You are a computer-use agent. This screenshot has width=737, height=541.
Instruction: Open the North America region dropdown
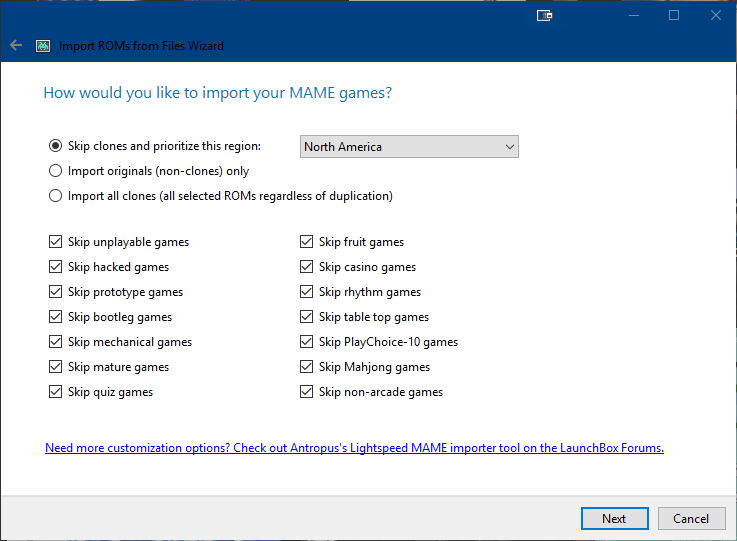409,147
